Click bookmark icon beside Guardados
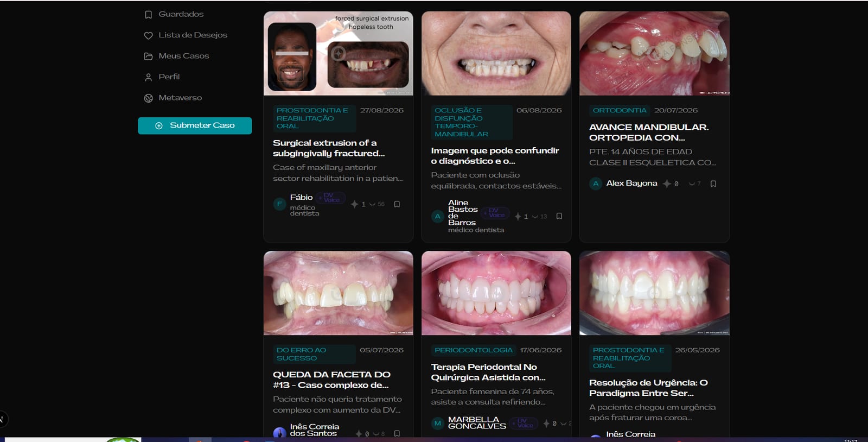 pos(148,15)
